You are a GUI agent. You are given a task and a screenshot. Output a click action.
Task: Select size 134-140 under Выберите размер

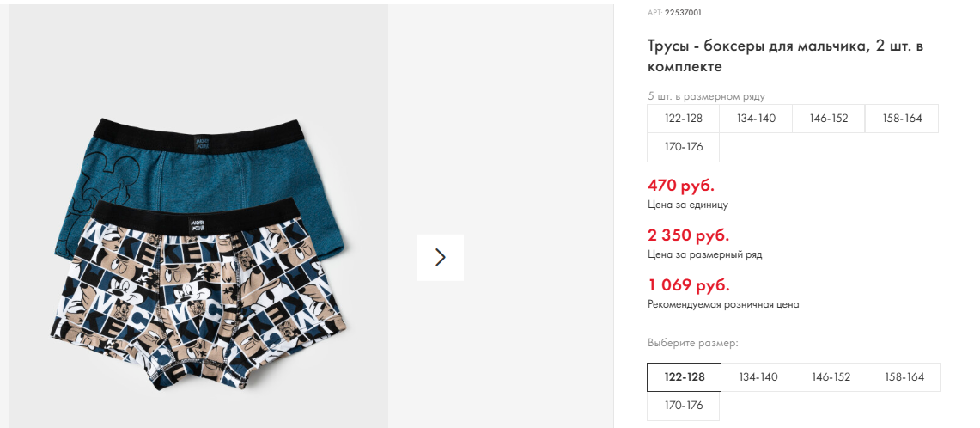[x=758, y=377]
